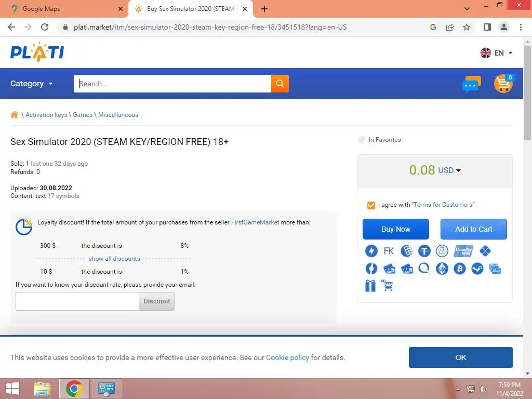Viewport: 532px width, 399px height.
Task: Reload the page
Action: coord(45,27)
